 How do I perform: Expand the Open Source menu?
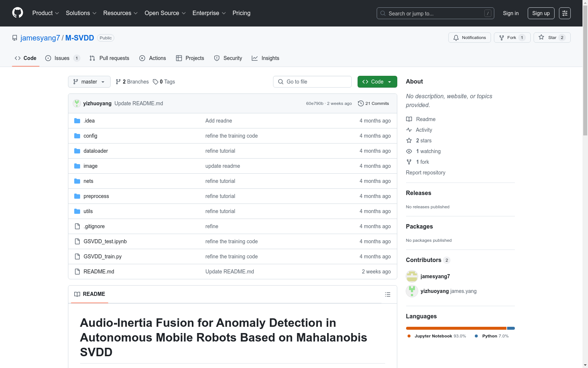coord(165,13)
